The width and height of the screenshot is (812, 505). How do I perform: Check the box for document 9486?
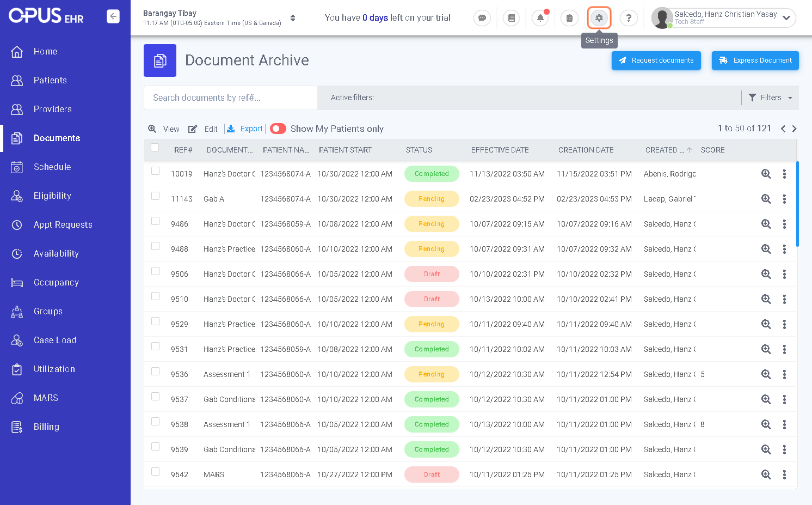tap(155, 221)
